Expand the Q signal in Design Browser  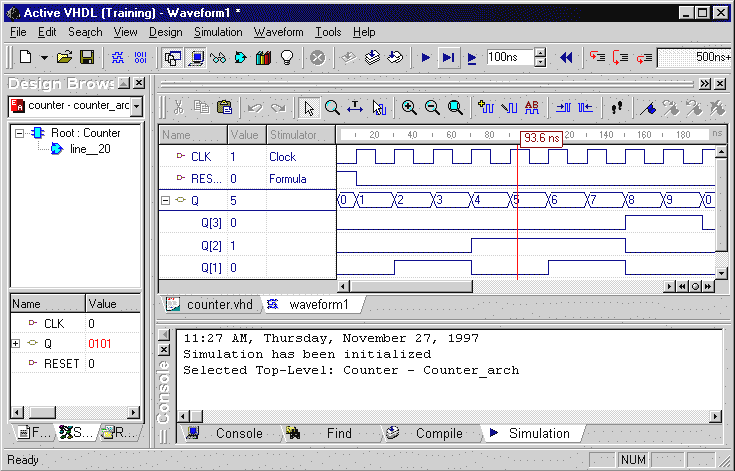(x=16, y=343)
